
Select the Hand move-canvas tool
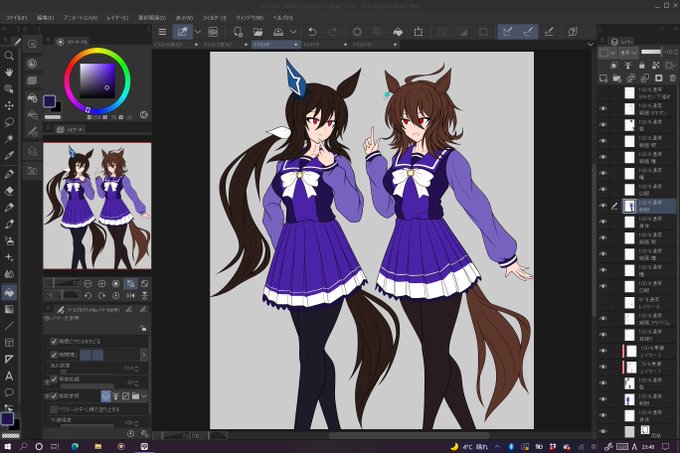(x=9, y=72)
